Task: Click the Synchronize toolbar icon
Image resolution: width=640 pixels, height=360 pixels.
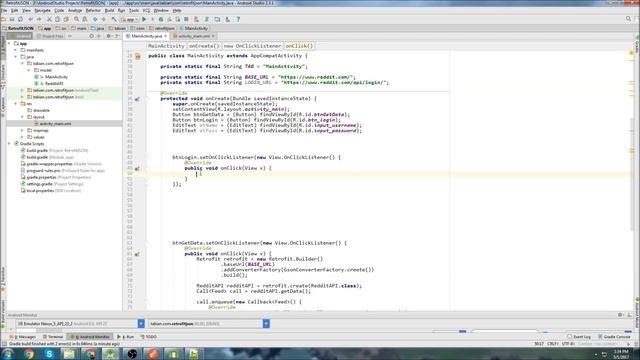Action: click(x=20, y=19)
